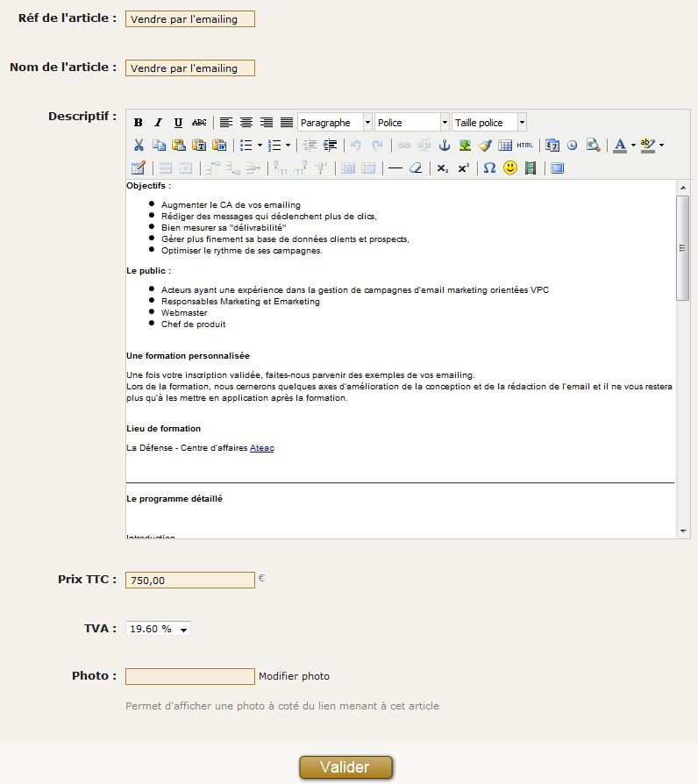Viewport: 698px width, 784px height.
Task: Copy selection icon
Action: pos(159,145)
